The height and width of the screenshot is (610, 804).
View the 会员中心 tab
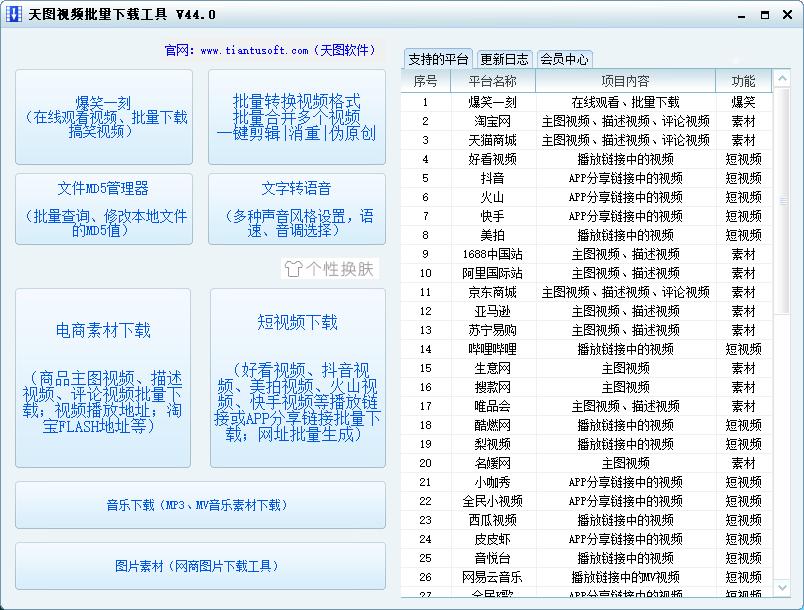pos(564,59)
